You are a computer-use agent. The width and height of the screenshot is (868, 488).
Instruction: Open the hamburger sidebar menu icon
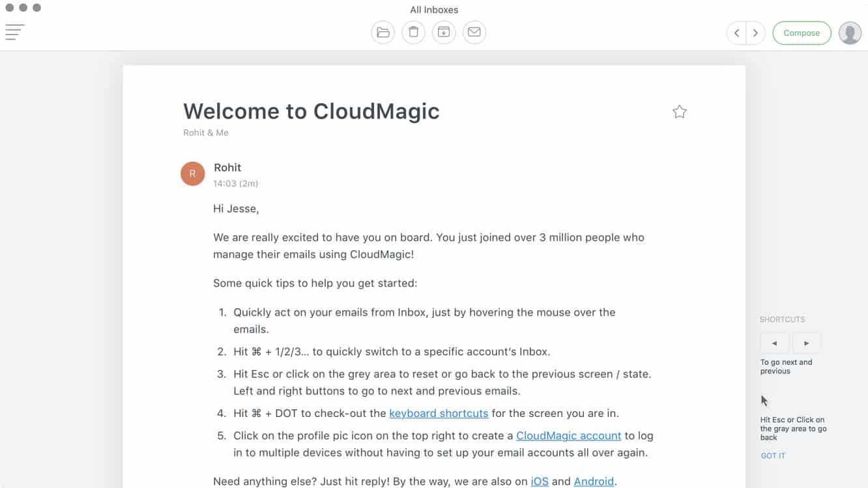tap(14, 32)
